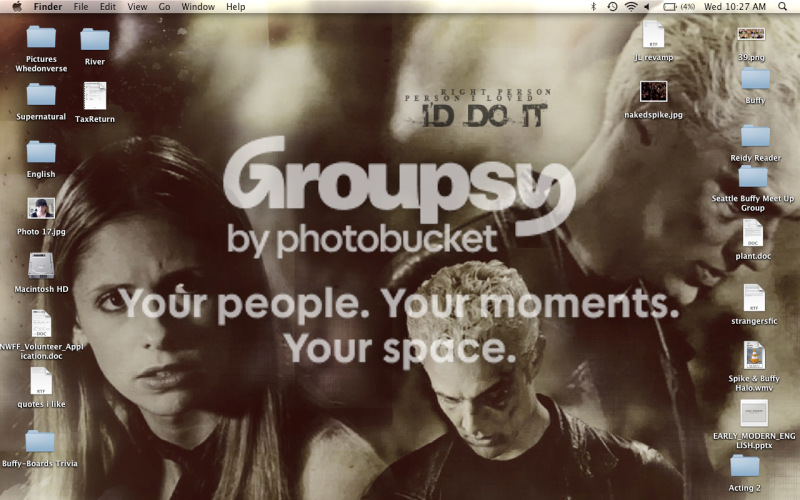Open the Finder menu
800x500 pixels.
[x=47, y=7]
